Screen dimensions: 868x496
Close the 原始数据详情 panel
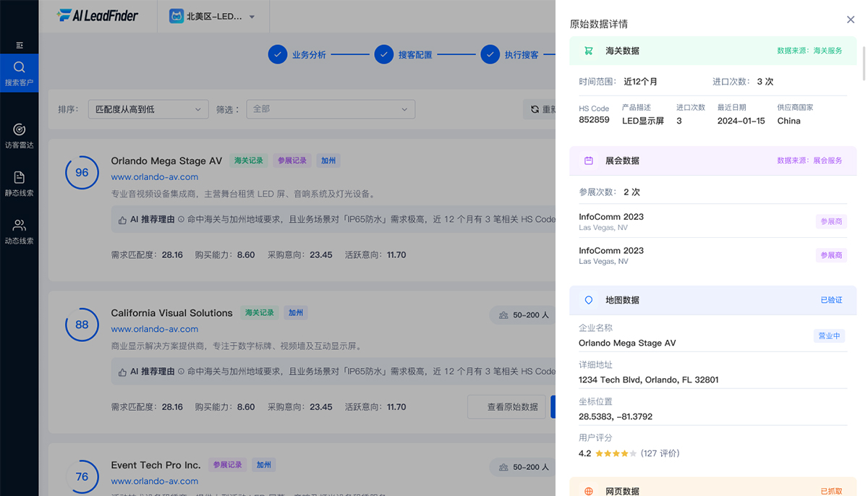(851, 20)
